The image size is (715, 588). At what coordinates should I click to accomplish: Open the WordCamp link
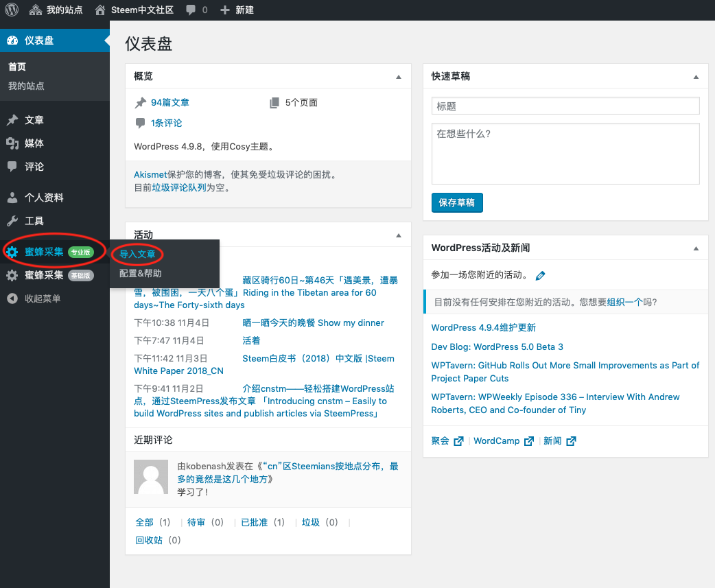tap(497, 440)
